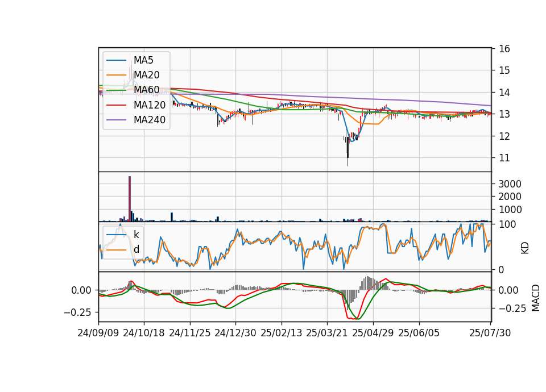The image size is (546, 392).
Task: Click the price axis value 11
Action: pos(504,158)
